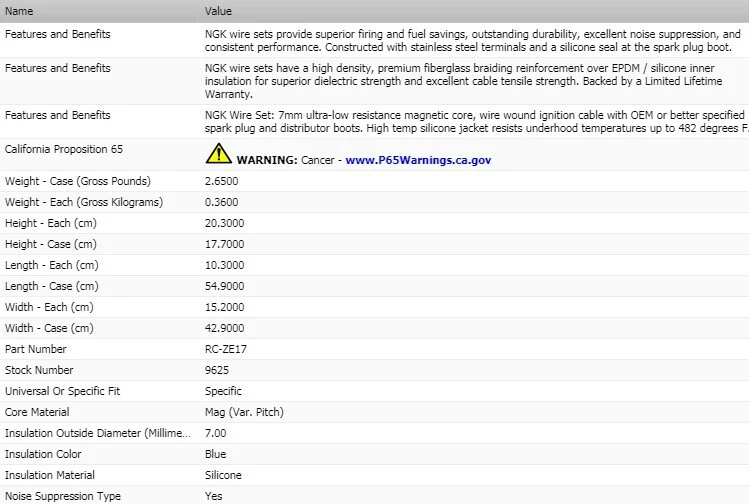This screenshot has height=504, width=749.
Task: Click the Value column header
Action: 218,11
